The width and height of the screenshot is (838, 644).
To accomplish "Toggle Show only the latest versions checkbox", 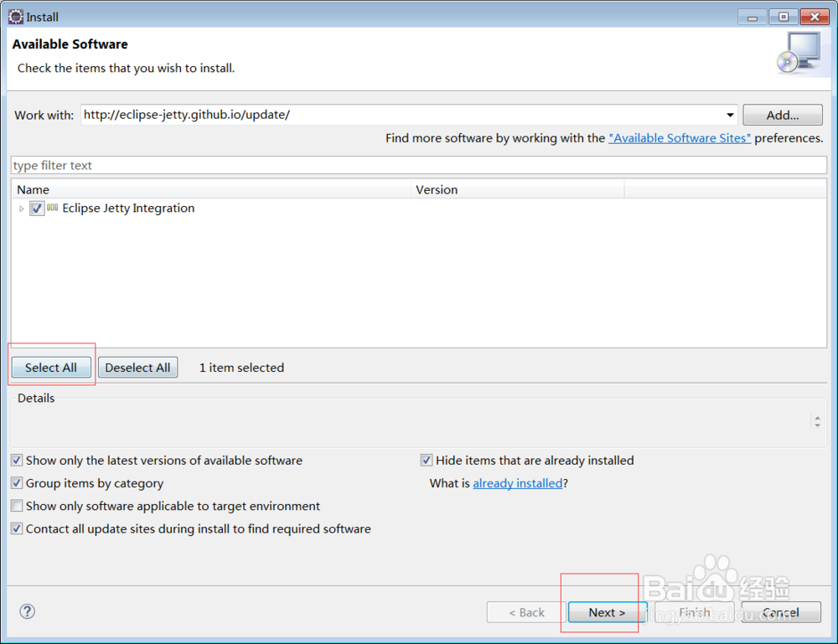I will point(17,461).
